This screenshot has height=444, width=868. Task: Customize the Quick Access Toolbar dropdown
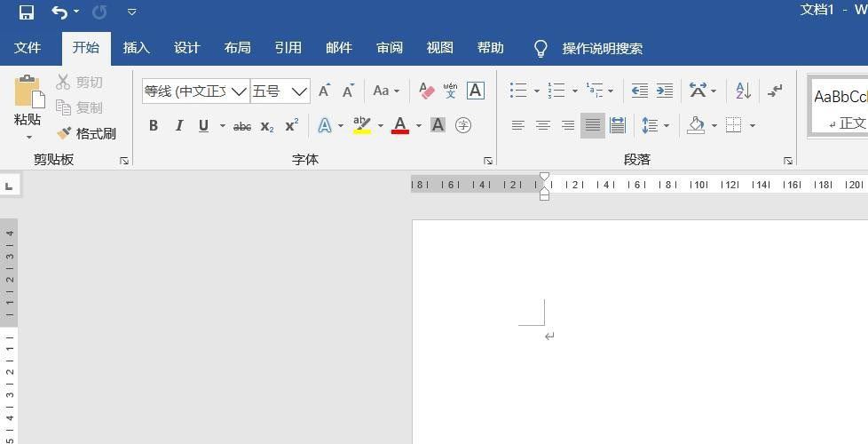131,12
